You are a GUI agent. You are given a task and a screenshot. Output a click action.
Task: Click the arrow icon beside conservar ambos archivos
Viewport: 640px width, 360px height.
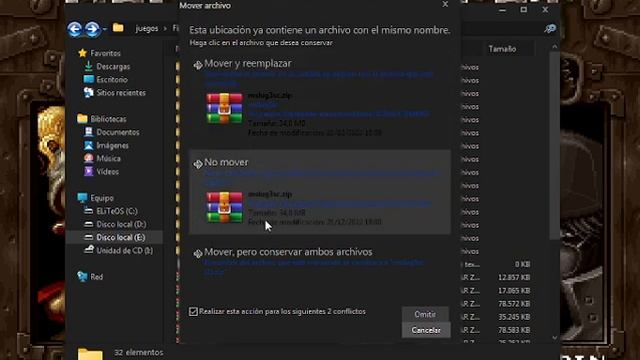click(x=198, y=253)
